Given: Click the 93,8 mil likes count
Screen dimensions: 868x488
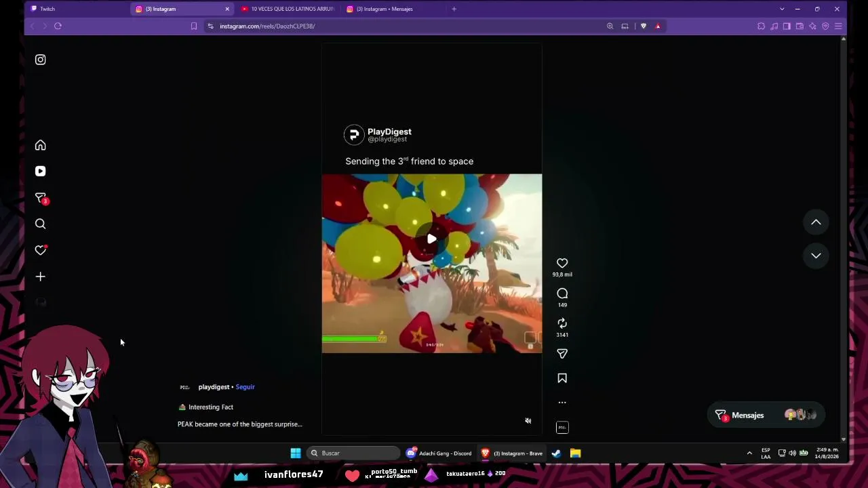Looking at the screenshot, I should click(562, 274).
